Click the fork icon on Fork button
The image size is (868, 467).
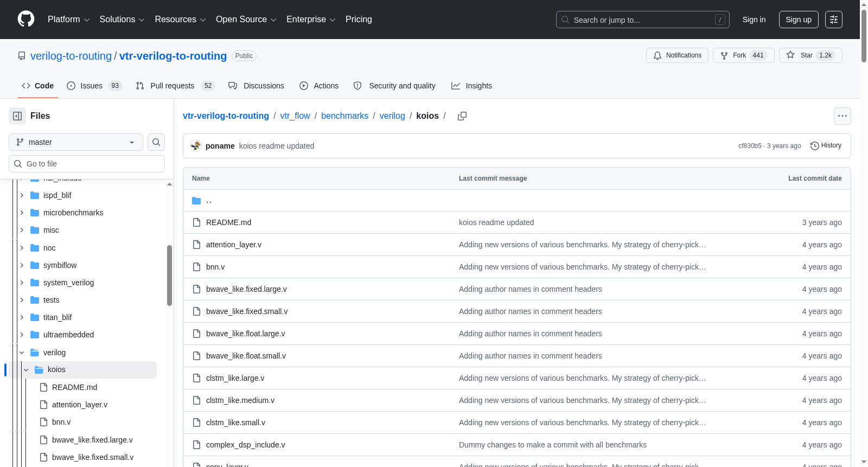click(724, 55)
